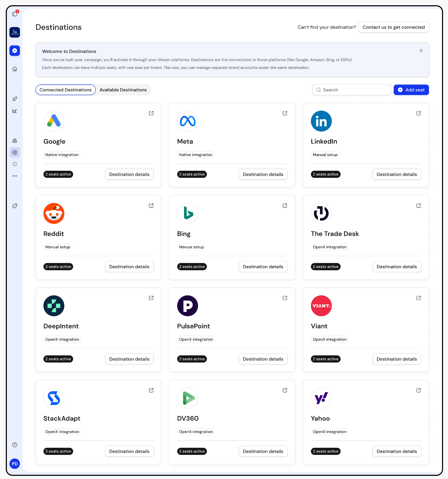Click Contact us to get connected

click(394, 27)
